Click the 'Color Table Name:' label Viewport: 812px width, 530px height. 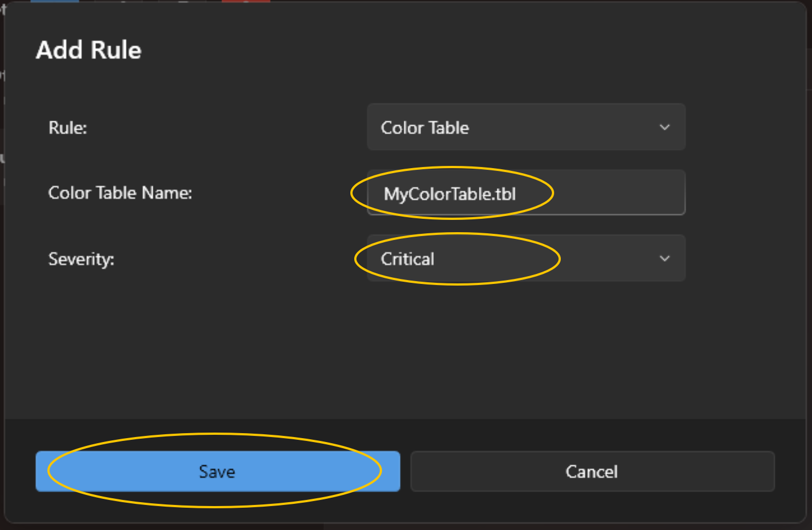[120, 193]
